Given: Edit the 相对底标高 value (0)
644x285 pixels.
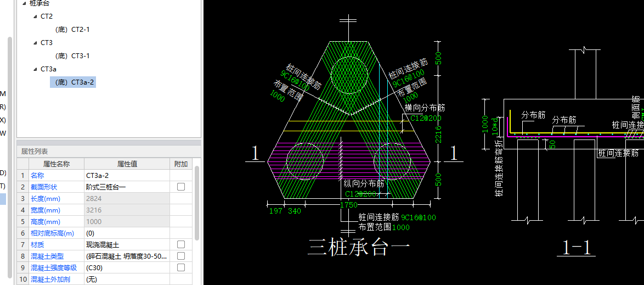Looking at the screenshot, I should click(127, 233).
